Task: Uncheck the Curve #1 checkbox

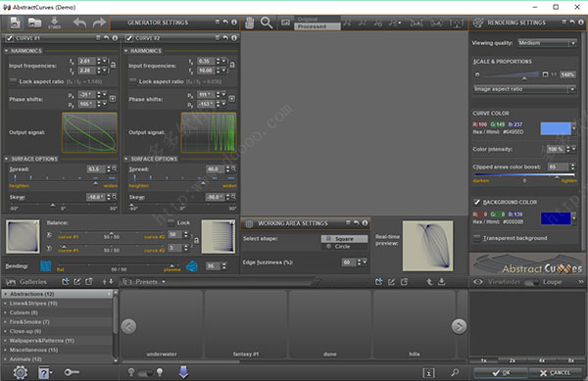Action: [10, 38]
